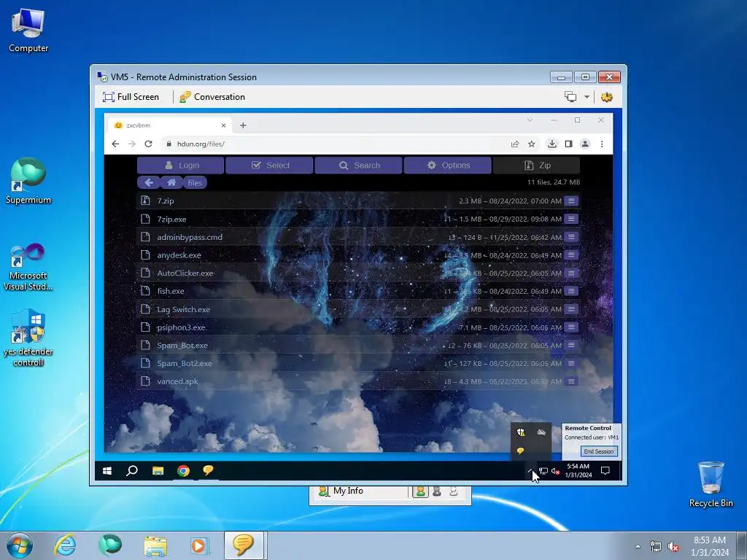Screen dimensions: 747x560
Task: Click the Zip button on file page
Action: [x=537, y=166]
